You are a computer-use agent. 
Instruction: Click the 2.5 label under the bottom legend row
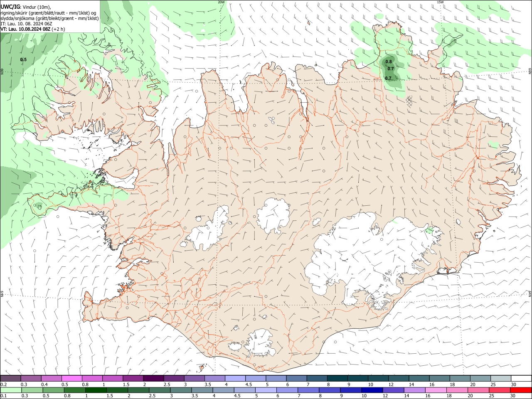point(152,396)
